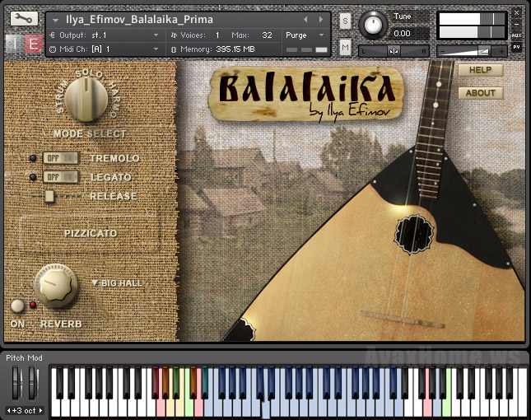Click the red E icon badge
Viewport: 531px width, 420px height.
pos(34,44)
